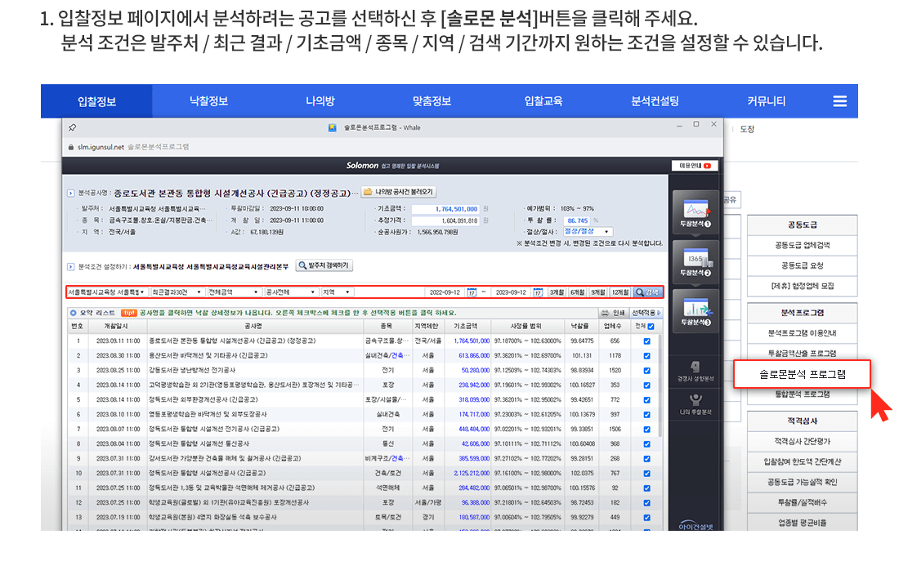899x588 pixels.
Task: Click the 인쇄 printer button
Action: (x=613, y=313)
